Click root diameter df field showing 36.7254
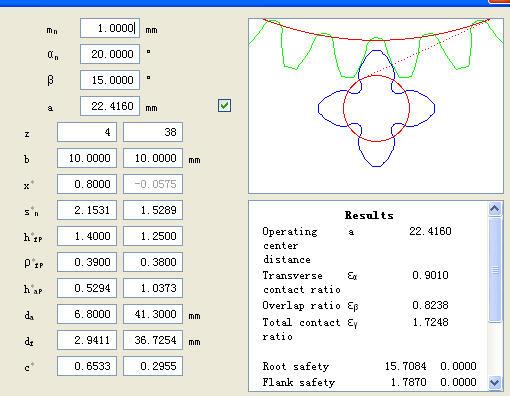Viewport: 510px width, 396px height. click(153, 340)
